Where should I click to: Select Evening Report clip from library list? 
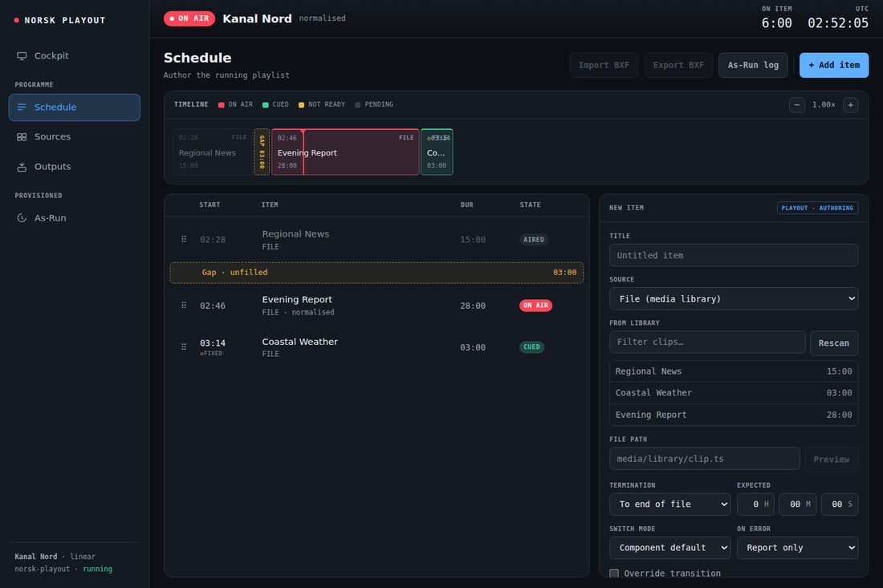[x=733, y=415]
